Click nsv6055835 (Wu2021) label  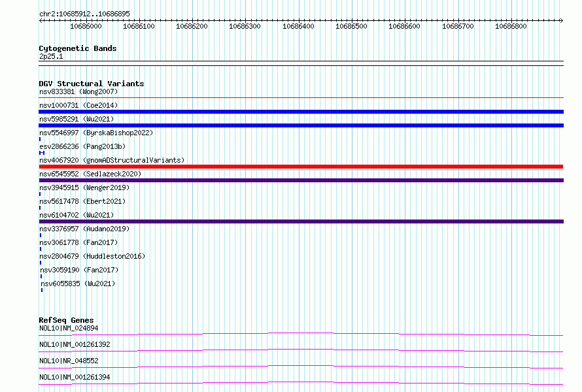[78, 284]
